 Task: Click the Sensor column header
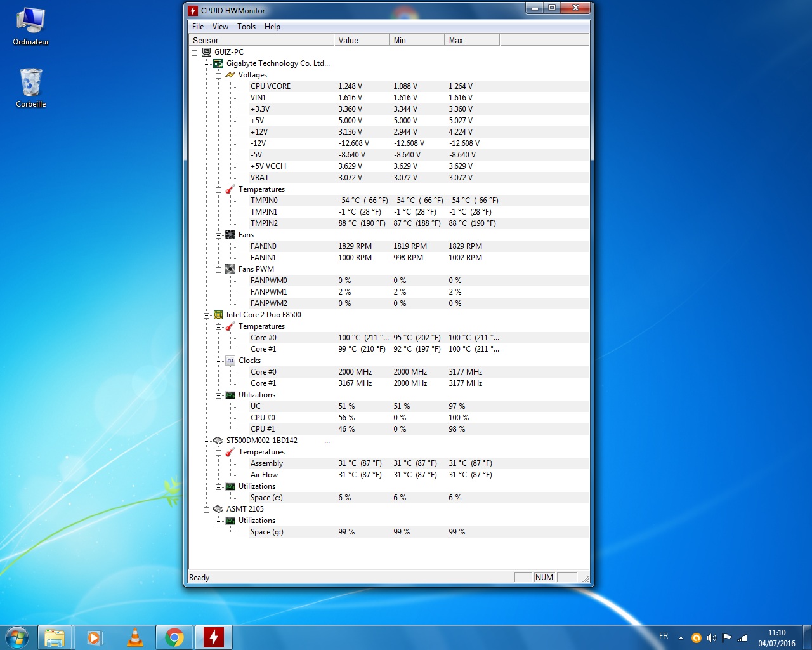(261, 40)
